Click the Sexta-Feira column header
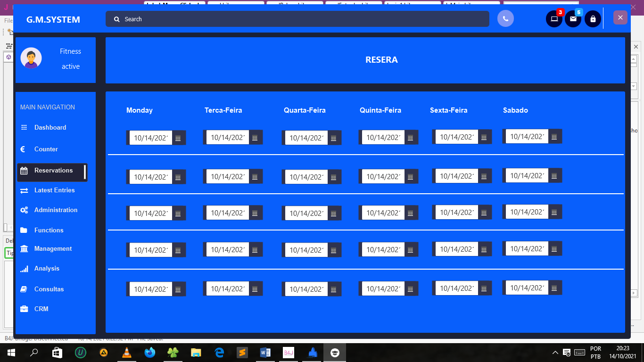This screenshot has height=362, width=644. tap(449, 110)
